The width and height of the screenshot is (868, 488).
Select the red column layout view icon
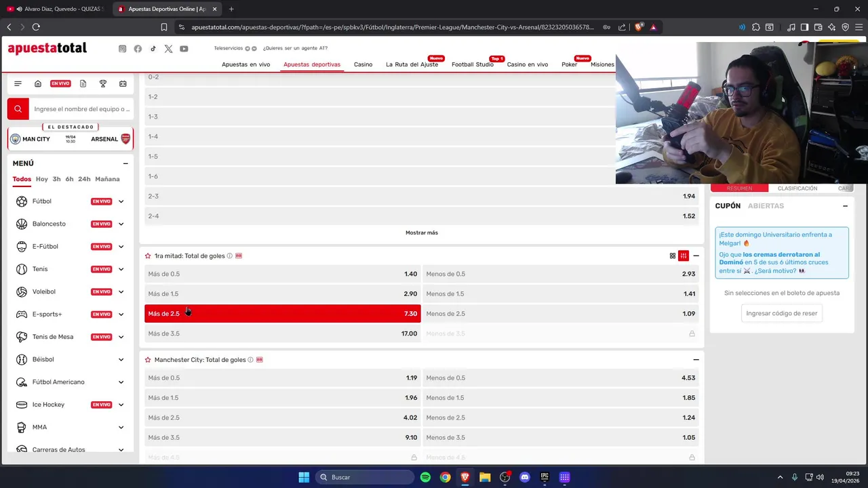(684, 256)
